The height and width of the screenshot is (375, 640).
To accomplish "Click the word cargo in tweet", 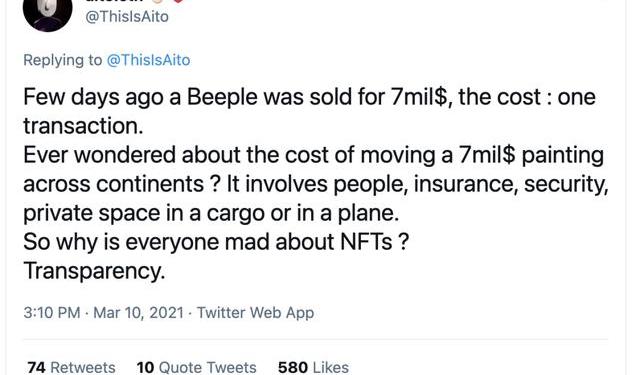I will 236,214.
